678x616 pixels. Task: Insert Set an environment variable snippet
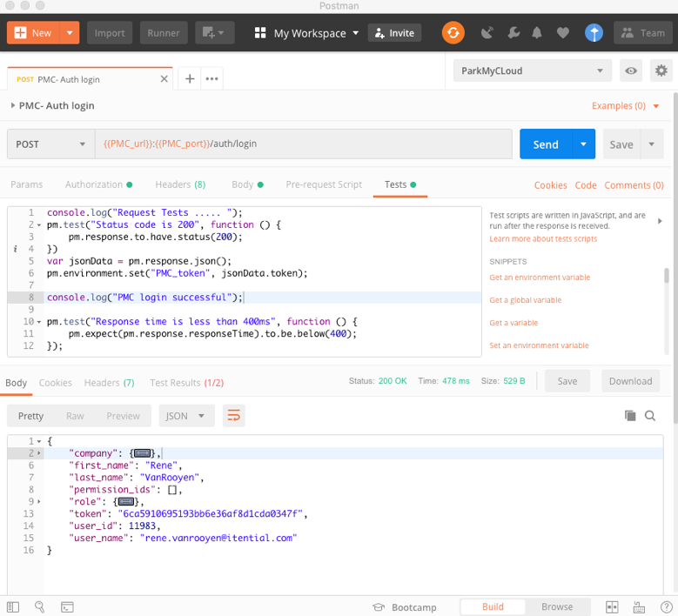[539, 345]
